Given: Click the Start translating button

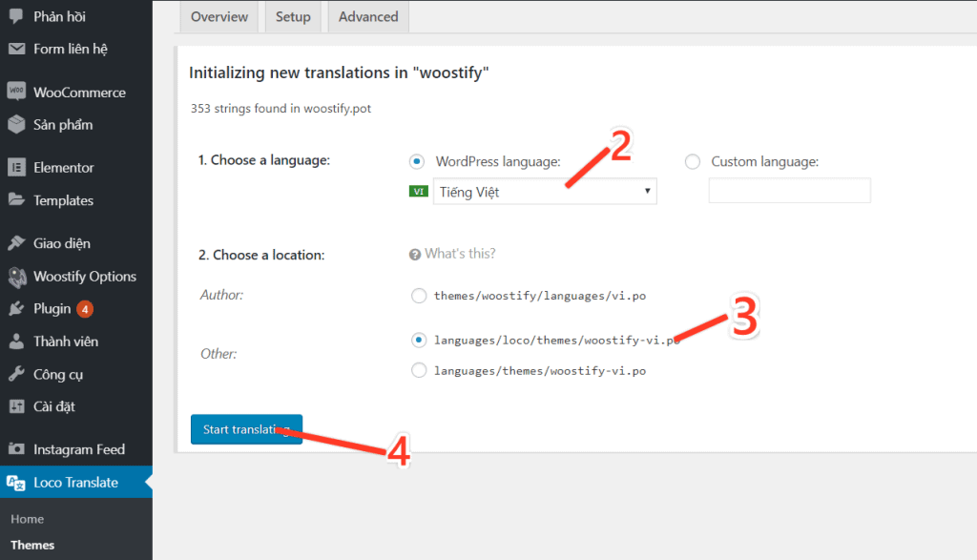Looking at the screenshot, I should pyautogui.click(x=247, y=429).
